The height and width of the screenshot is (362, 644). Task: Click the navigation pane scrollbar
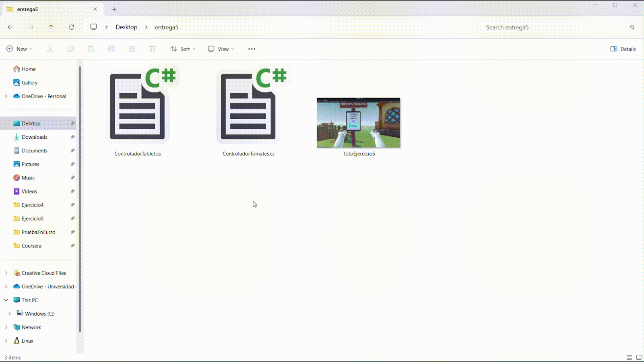(x=80, y=199)
